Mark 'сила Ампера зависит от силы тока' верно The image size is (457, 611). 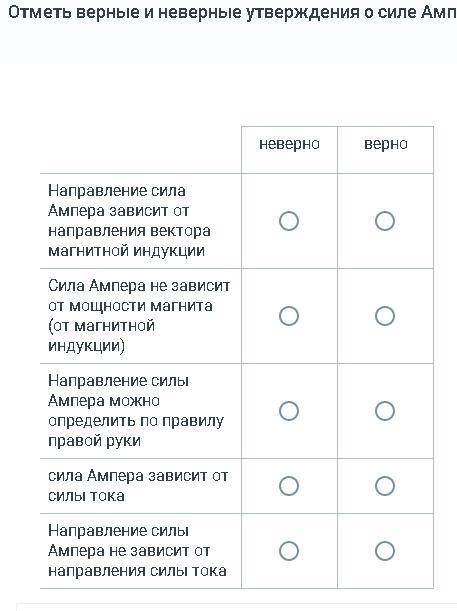click(385, 486)
